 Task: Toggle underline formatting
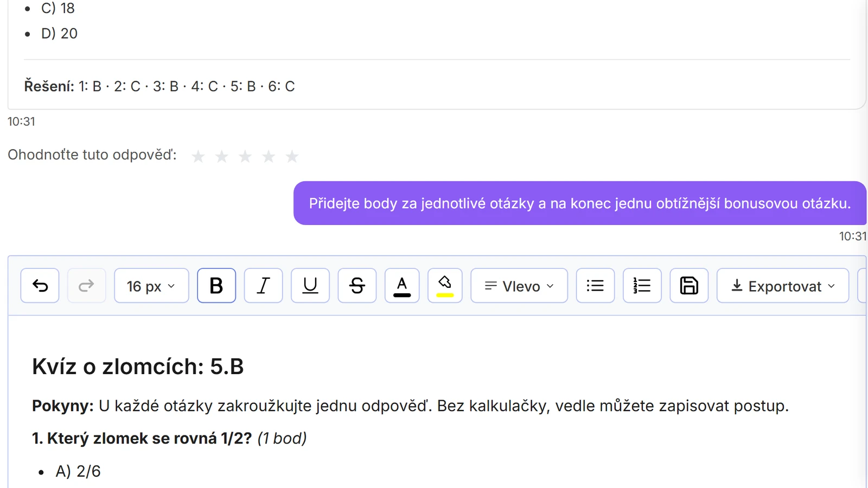tap(310, 285)
